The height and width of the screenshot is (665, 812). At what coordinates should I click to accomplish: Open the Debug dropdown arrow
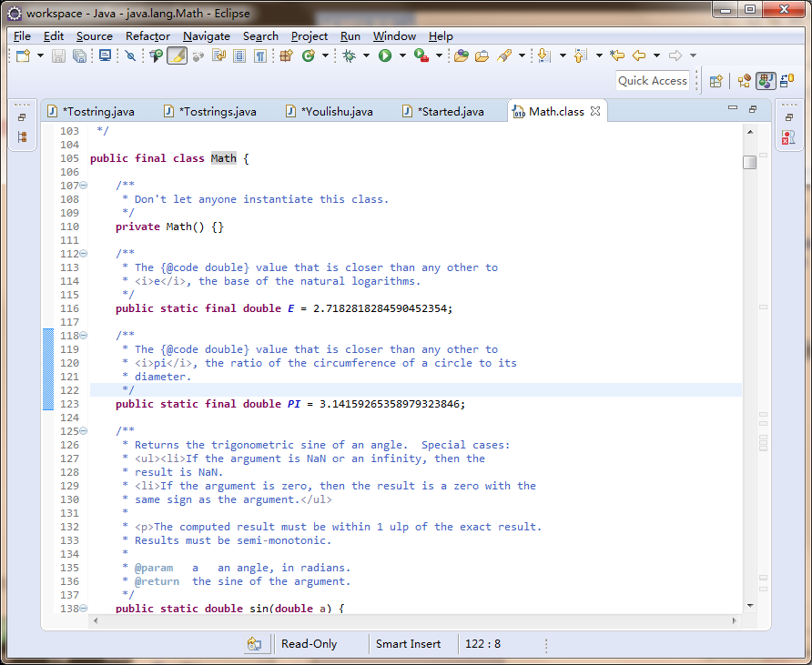[x=366, y=55]
